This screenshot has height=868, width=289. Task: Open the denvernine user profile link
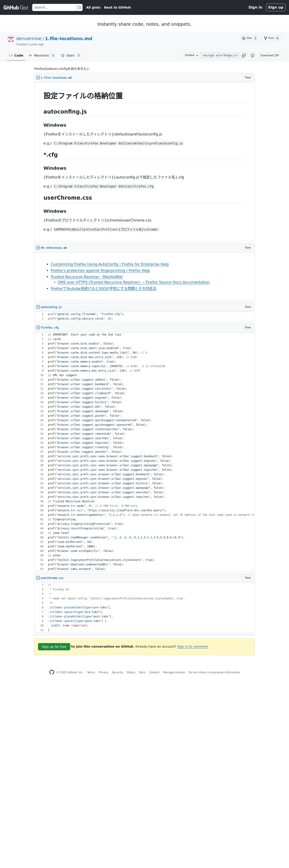coord(29,39)
